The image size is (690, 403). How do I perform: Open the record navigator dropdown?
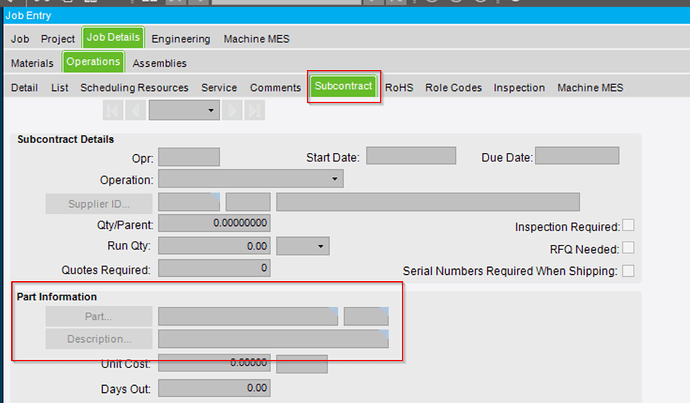coord(211,110)
